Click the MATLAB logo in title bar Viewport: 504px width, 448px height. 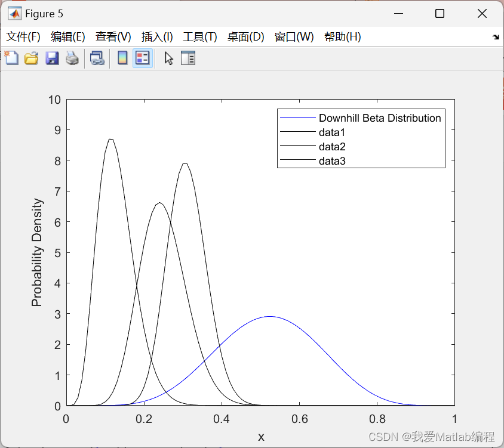pyautogui.click(x=14, y=14)
